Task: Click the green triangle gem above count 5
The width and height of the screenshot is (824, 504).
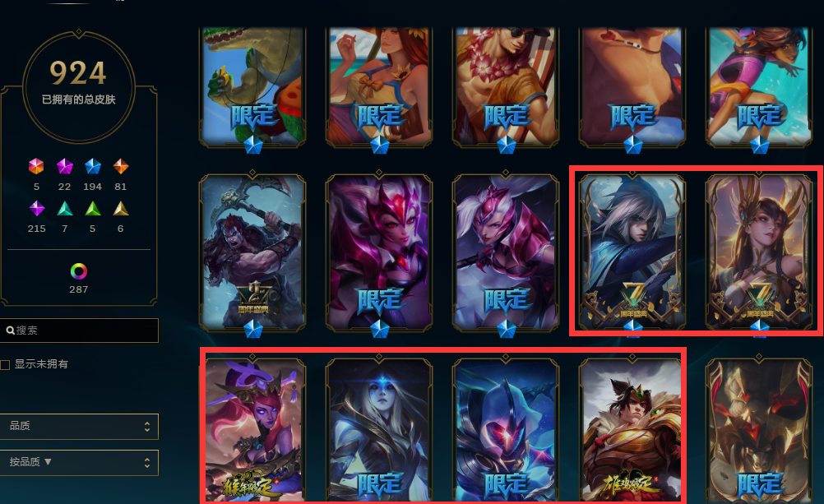Action: point(92,209)
